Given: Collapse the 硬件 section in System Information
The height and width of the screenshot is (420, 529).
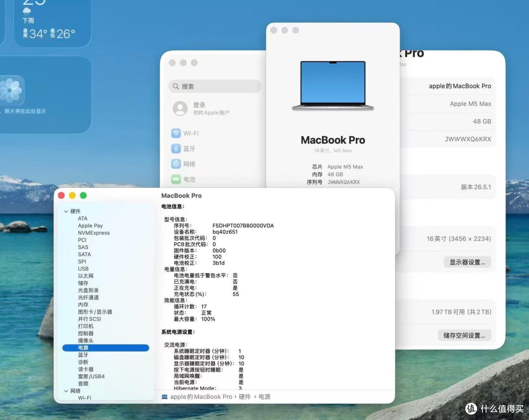Looking at the screenshot, I should pos(66,211).
